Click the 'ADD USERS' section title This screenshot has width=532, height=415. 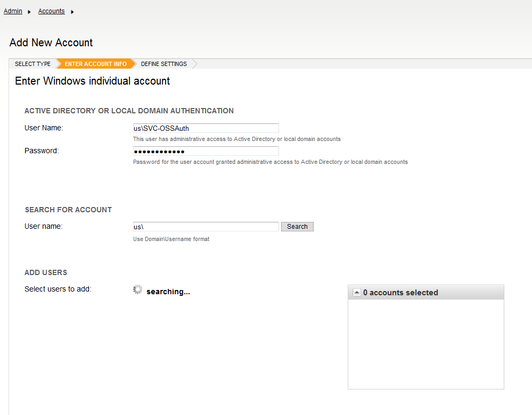point(46,272)
